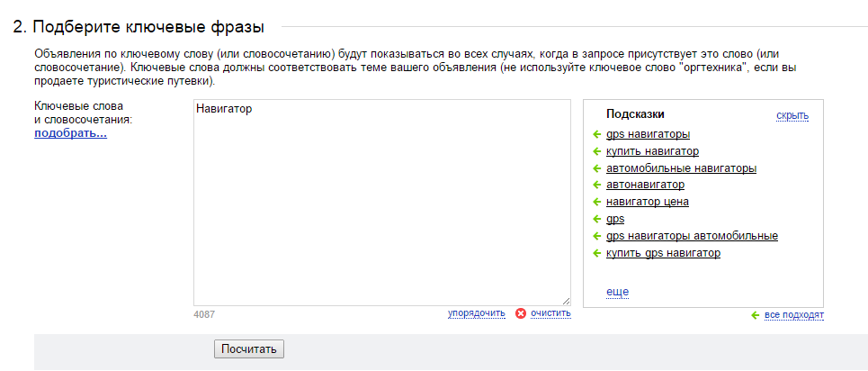Image resolution: width=868 pixels, height=371 pixels.
Task: Click green arrow beside 'автомобильные навигаторы'
Action: click(596, 168)
